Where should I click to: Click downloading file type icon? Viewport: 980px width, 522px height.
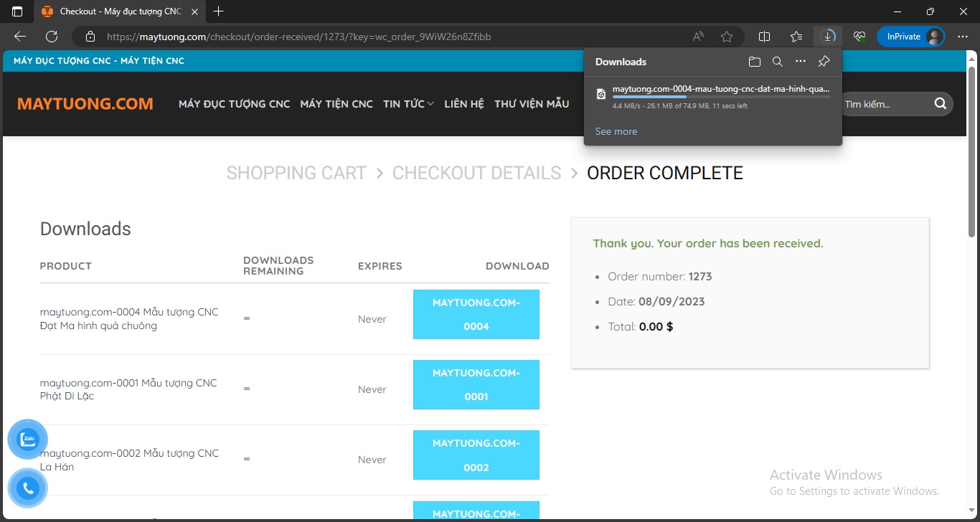click(601, 94)
